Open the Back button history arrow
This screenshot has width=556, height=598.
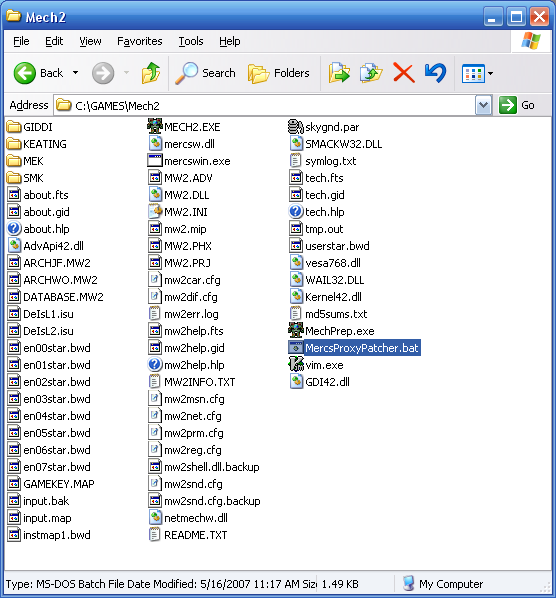pyautogui.click(x=76, y=73)
